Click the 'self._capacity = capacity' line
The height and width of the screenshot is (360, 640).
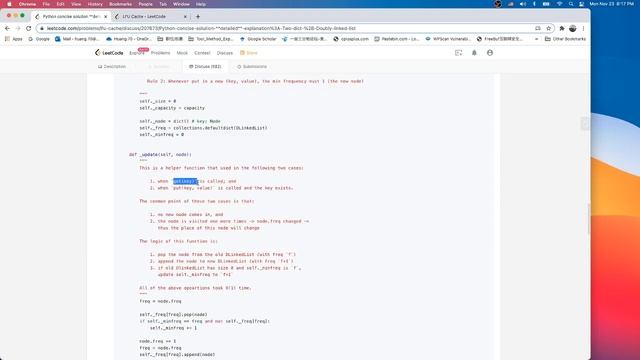(172, 108)
